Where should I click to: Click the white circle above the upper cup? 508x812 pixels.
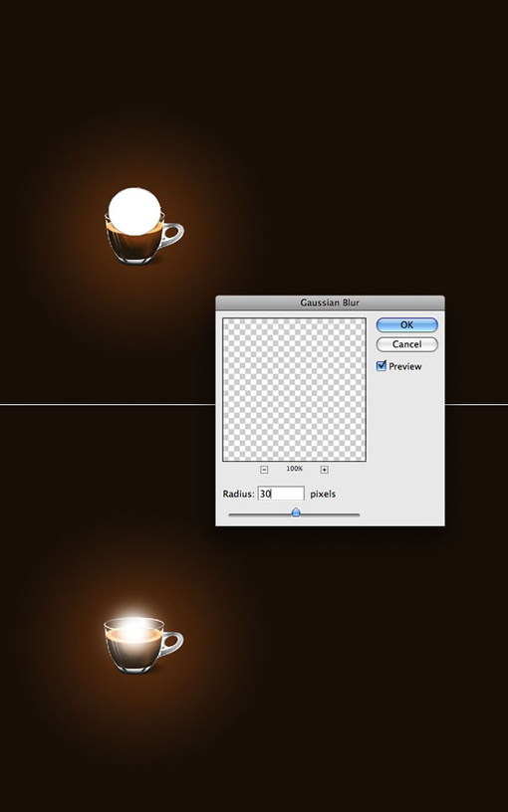pos(134,211)
